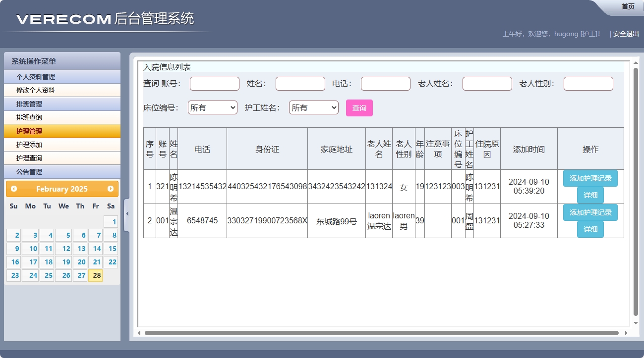Select 修改个人资料 in the sidebar

click(x=61, y=90)
